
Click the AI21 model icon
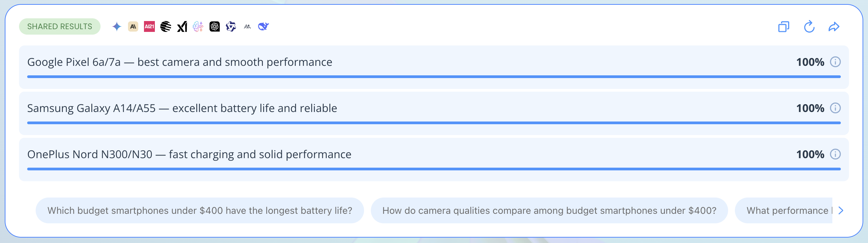pyautogui.click(x=149, y=26)
